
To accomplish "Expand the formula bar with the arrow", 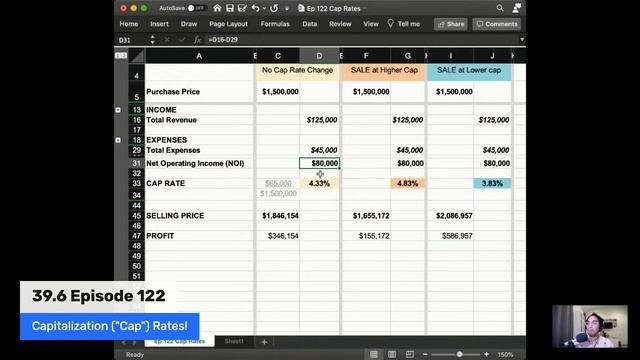I will tap(522, 40).
